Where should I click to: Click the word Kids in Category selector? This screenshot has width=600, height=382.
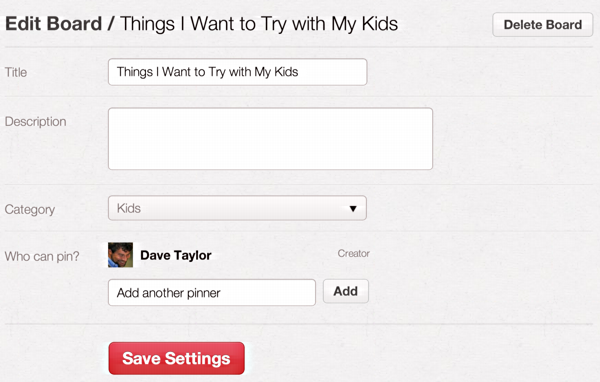(x=129, y=208)
